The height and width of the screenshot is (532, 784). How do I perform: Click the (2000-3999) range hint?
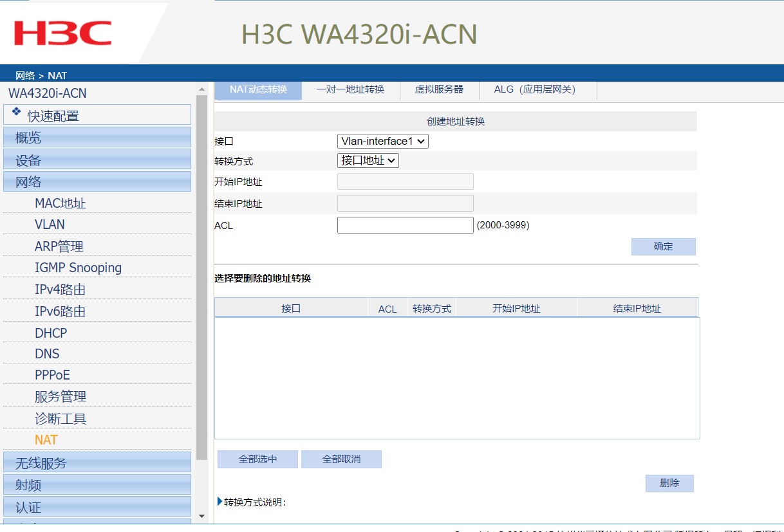503,225
